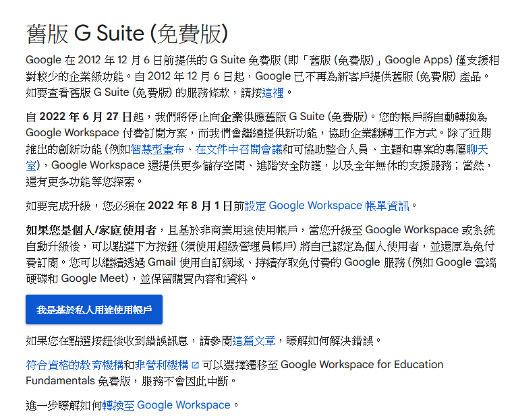Open 轉換至 Google Workspace link
This screenshot has width=514, height=420.
(166, 405)
